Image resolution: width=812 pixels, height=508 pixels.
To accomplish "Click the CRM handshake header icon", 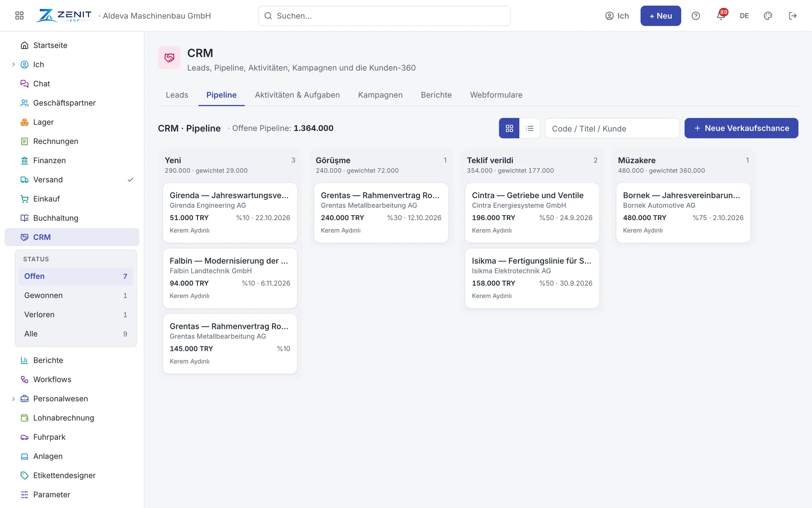I will point(169,58).
